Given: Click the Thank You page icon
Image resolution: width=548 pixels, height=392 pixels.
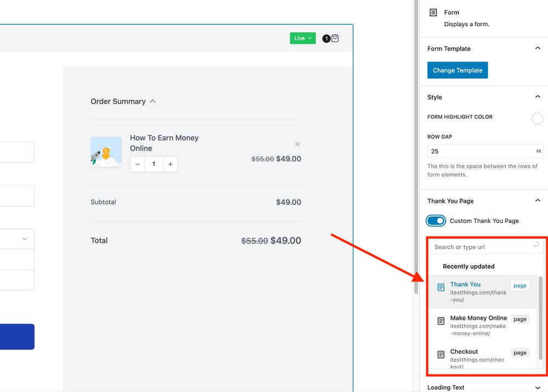Looking at the screenshot, I should [x=441, y=287].
